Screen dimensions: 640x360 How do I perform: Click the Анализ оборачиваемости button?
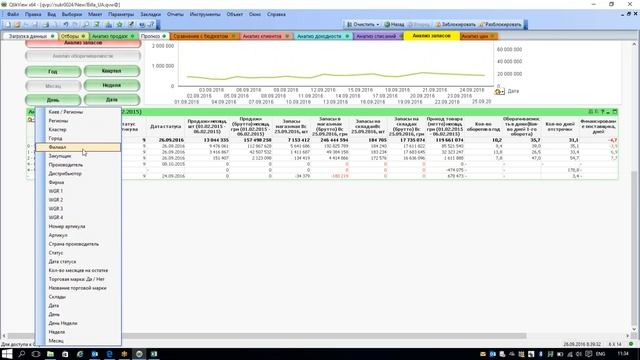pos(83,56)
